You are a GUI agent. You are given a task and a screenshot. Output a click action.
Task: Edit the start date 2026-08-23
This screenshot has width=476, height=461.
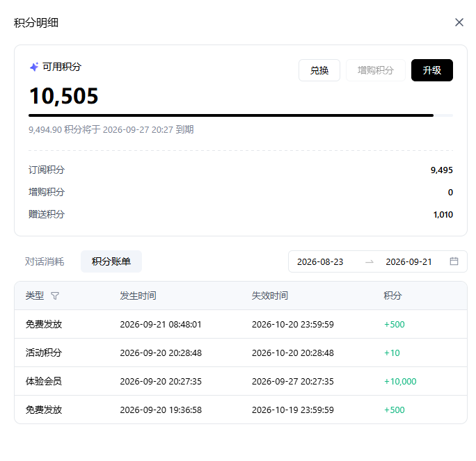(x=320, y=261)
